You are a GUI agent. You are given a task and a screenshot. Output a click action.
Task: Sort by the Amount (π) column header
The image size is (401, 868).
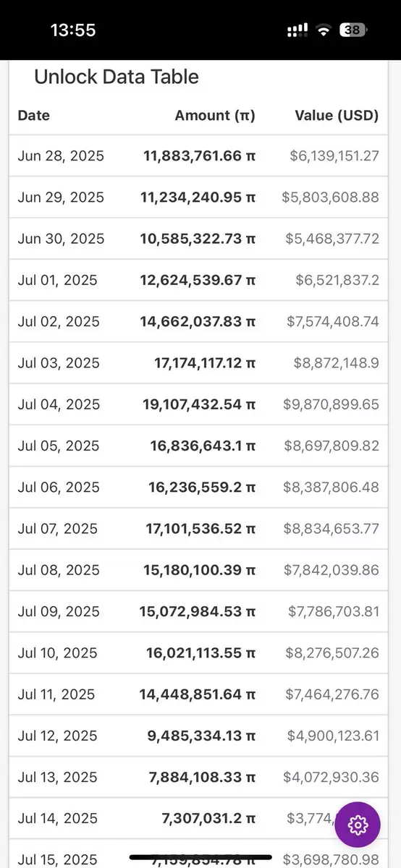pyautogui.click(x=215, y=115)
